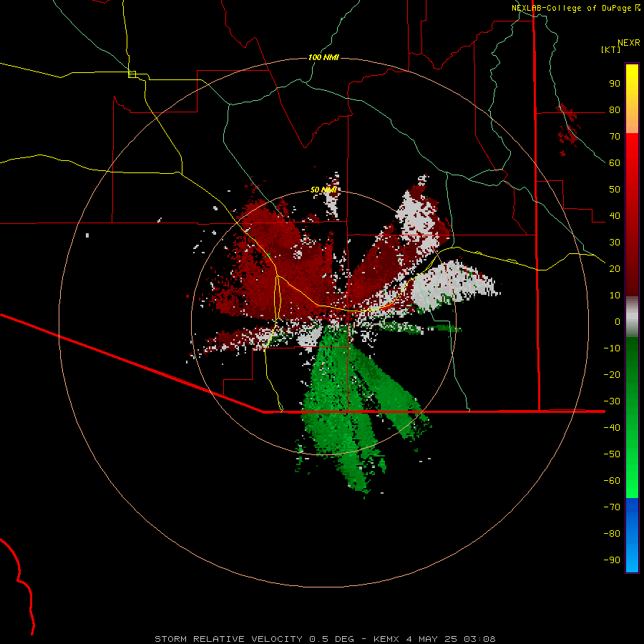Click the blue bottom segment of color bar
This screenshot has width=644, height=644.
[632, 535]
